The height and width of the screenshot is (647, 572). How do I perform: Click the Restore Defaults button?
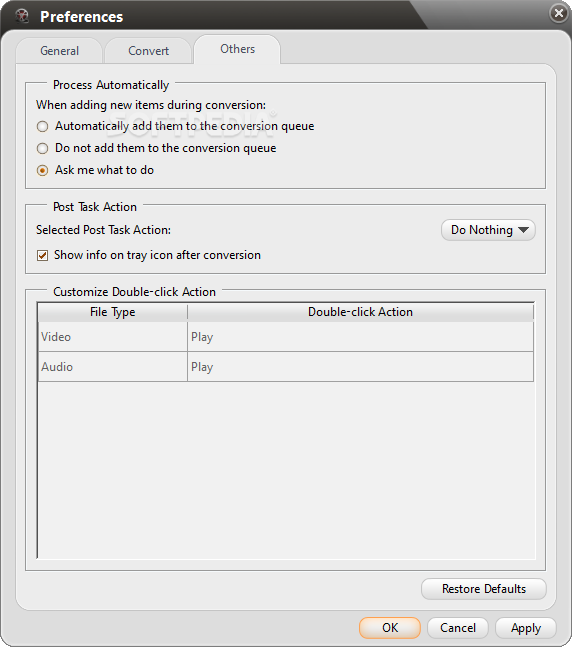tap(484, 589)
